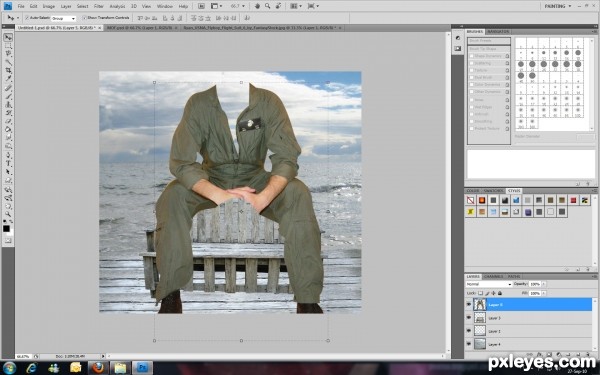Select the Eraser tool

pyautogui.click(x=8, y=121)
